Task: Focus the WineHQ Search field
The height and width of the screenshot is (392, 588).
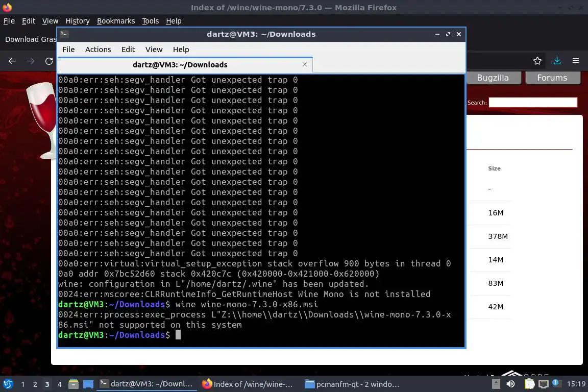Action: click(533, 103)
